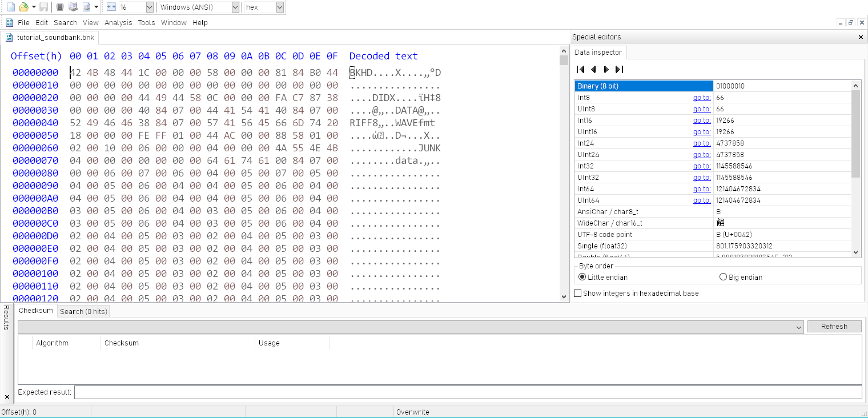
Task: Go to next byte in Data inspector
Action: point(606,69)
